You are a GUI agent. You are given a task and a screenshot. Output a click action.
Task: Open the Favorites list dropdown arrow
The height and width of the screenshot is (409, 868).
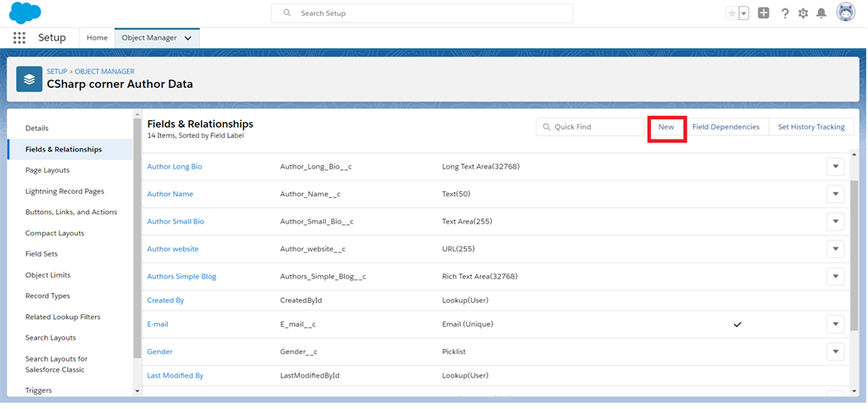pyautogui.click(x=744, y=14)
